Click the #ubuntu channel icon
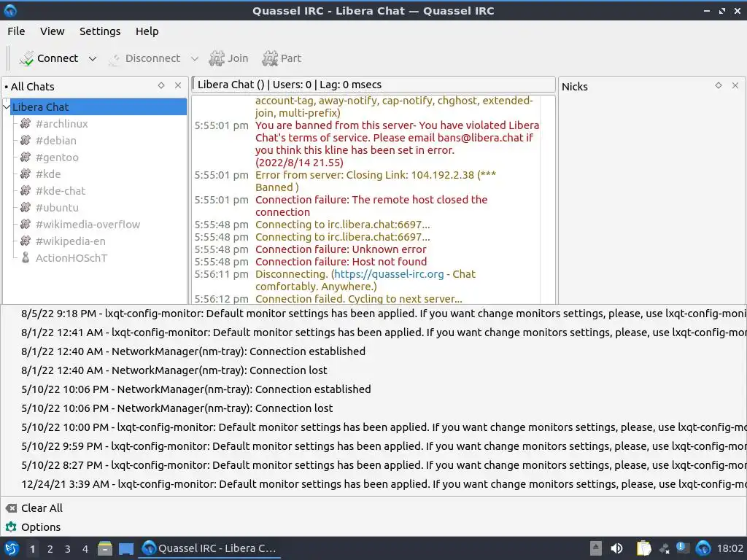This screenshot has height=560, width=747. pos(26,208)
